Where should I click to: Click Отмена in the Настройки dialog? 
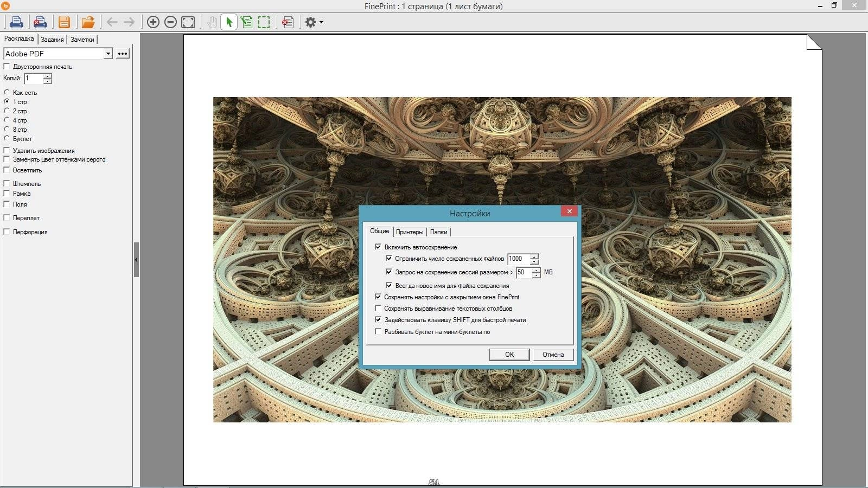coord(553,354)
